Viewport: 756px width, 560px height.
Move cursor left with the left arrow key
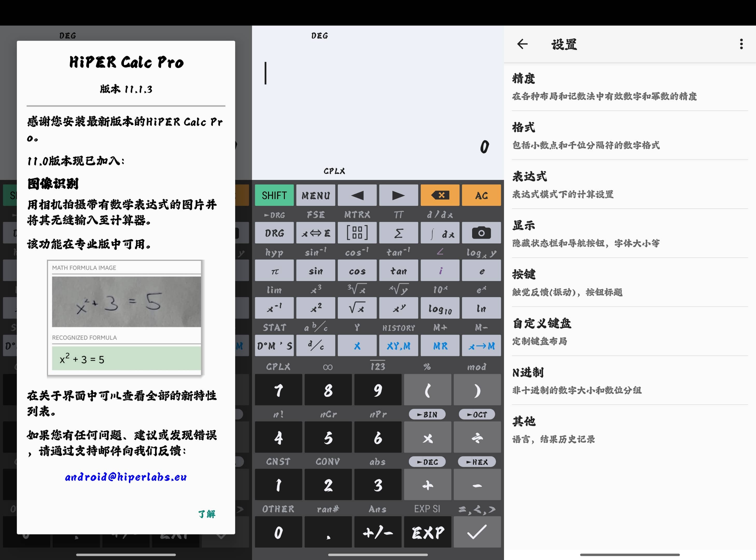(357, 195)
